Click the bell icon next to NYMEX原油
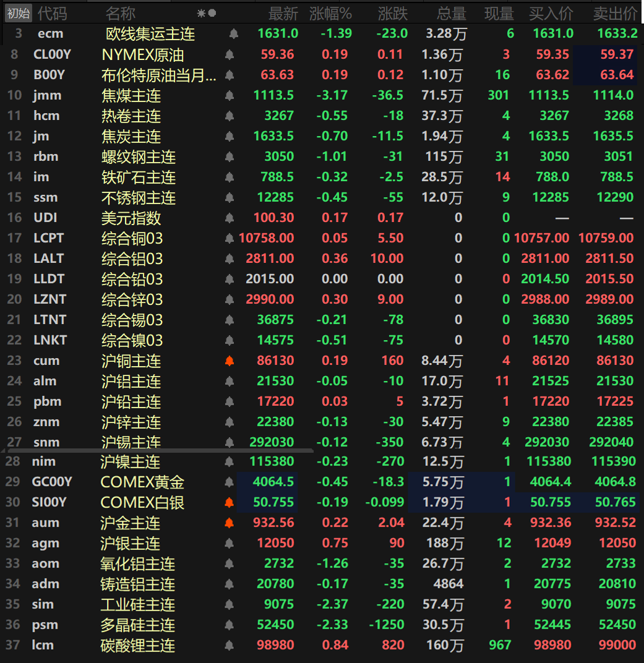This screenshot has width=644, height=663. [x=230, y=55]
